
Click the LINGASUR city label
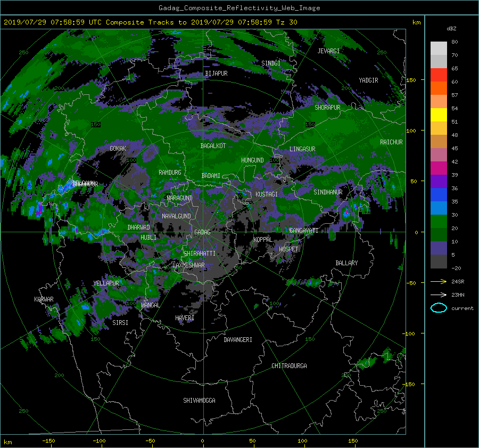point(302,149)
